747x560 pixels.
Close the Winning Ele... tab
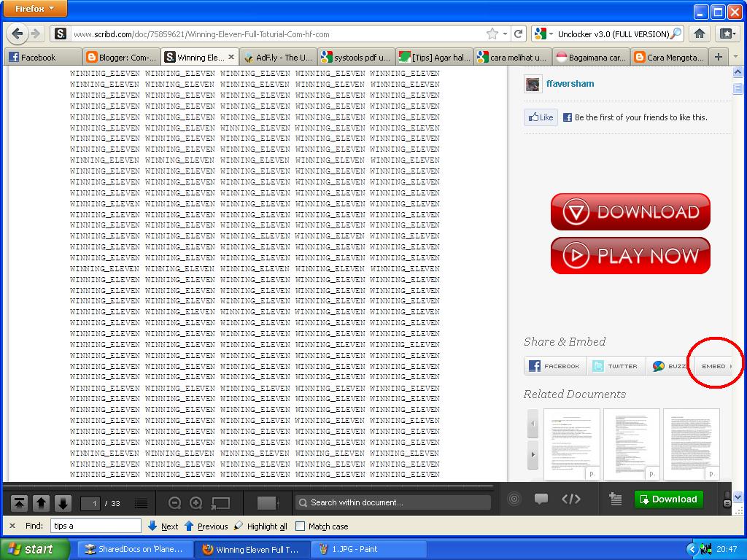(231, 57)
